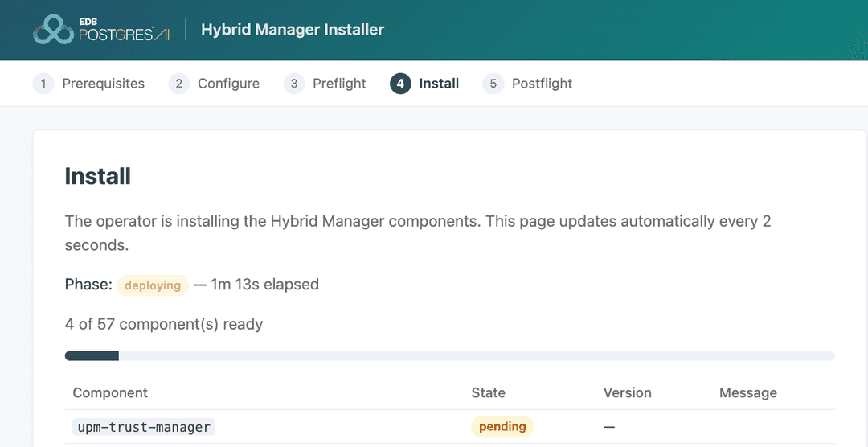Go to the Prerequisites step

point(88,84)
